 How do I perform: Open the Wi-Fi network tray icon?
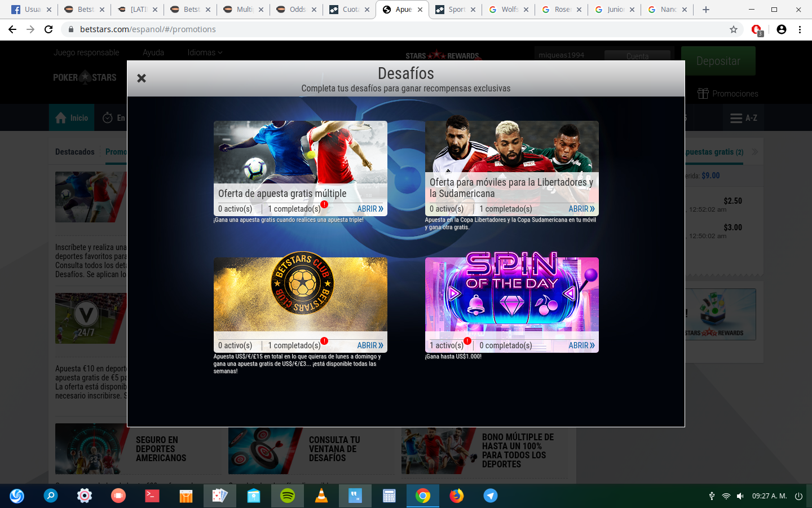click(726, 496)
